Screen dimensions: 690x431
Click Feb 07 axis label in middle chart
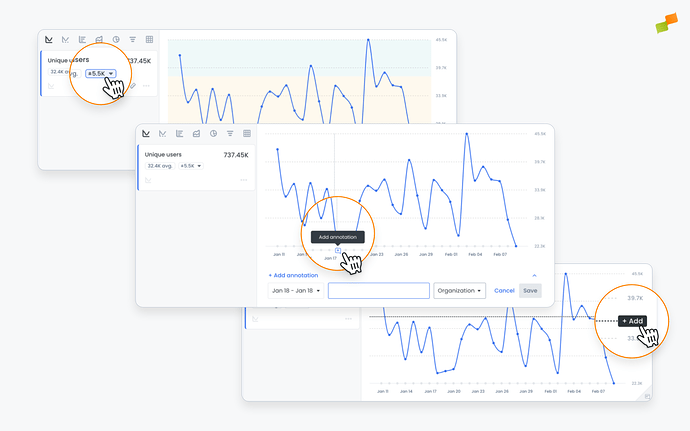pos(500,254)
